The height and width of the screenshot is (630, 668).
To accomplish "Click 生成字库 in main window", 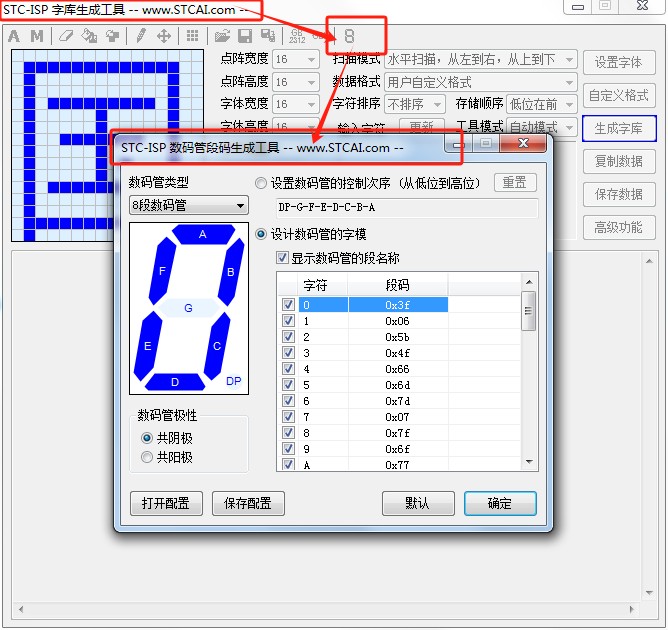I will coord(619,128).
